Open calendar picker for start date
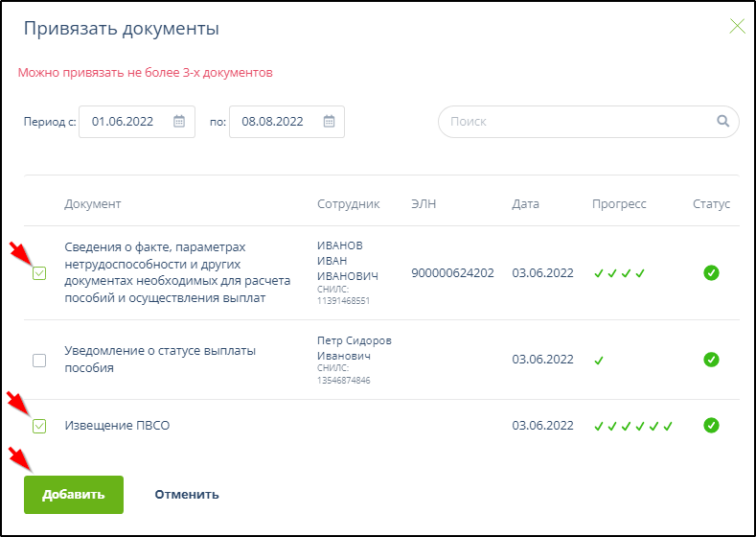This screenshot has height=537, width=756. [179, 122]
